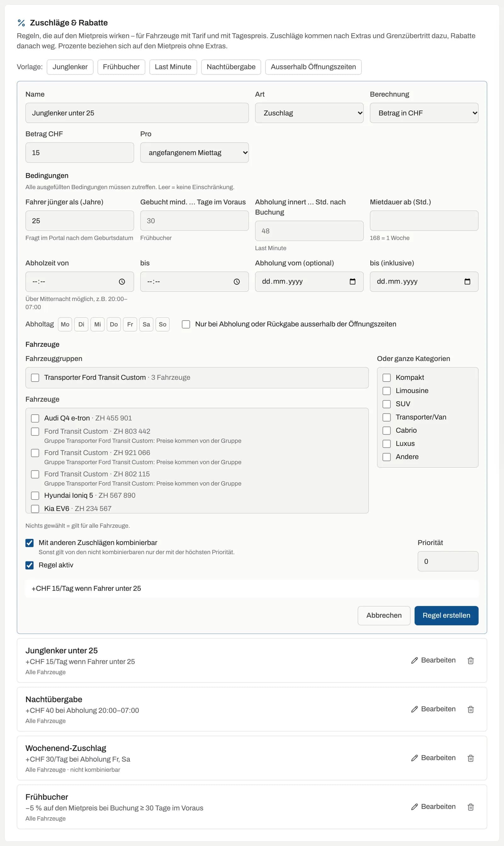Edit the Frühbucher rule
Screen dimensions: 504x846
tap(433, 807)
